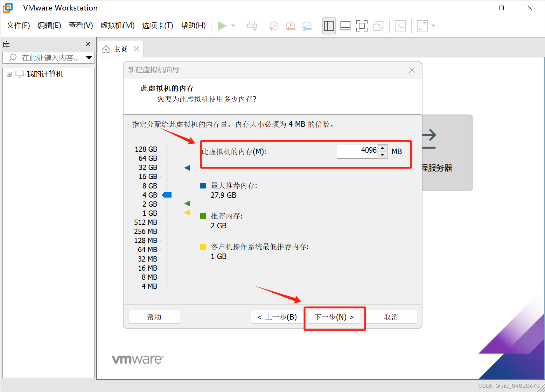545x392 pixels.
Task: Switch to the 主页 tab
Action: 121,49
